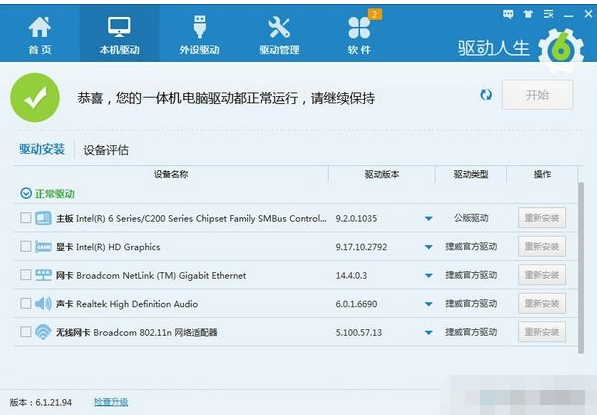The height and width of the screenshot is (415, 597).
Task: Click 重新安装 for Broadcom NetLink Ethernet
Action: 542,275
